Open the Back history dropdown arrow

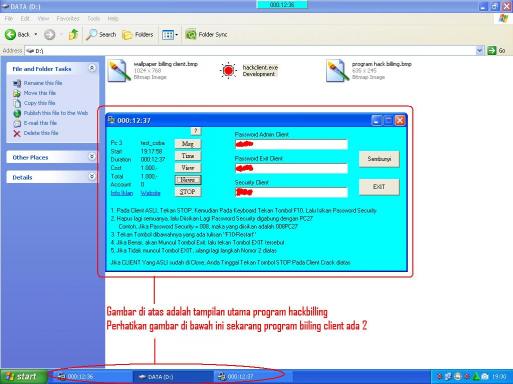click(36, 34)
